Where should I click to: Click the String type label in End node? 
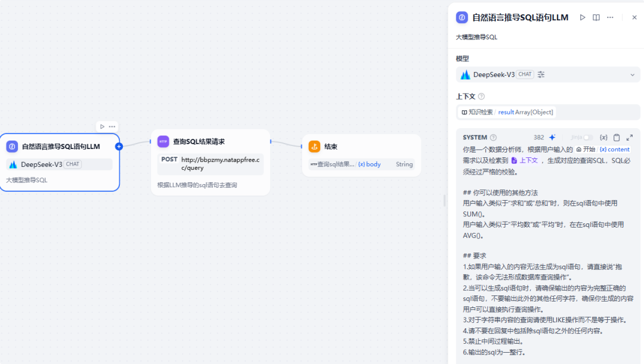point(404,164)
